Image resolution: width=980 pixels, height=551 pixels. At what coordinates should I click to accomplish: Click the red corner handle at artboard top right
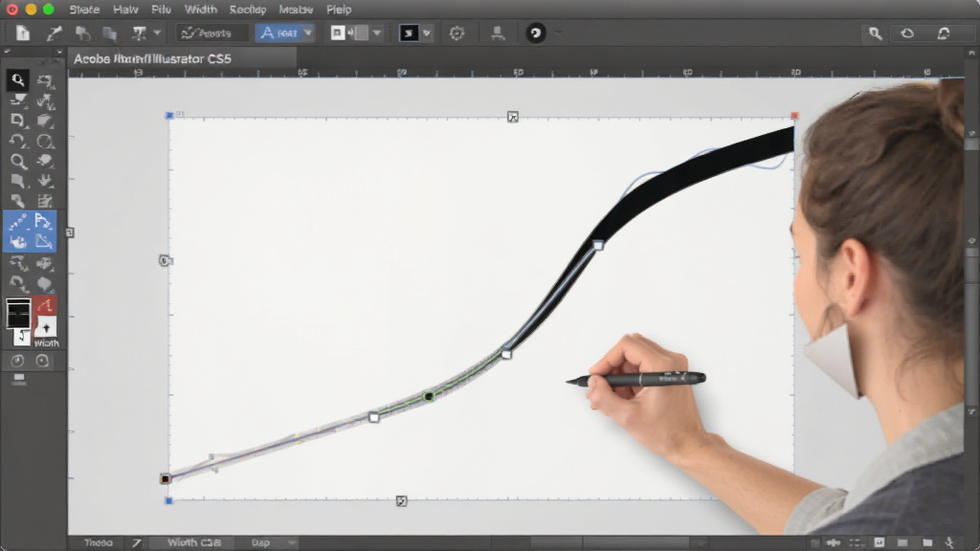(794, 116)
